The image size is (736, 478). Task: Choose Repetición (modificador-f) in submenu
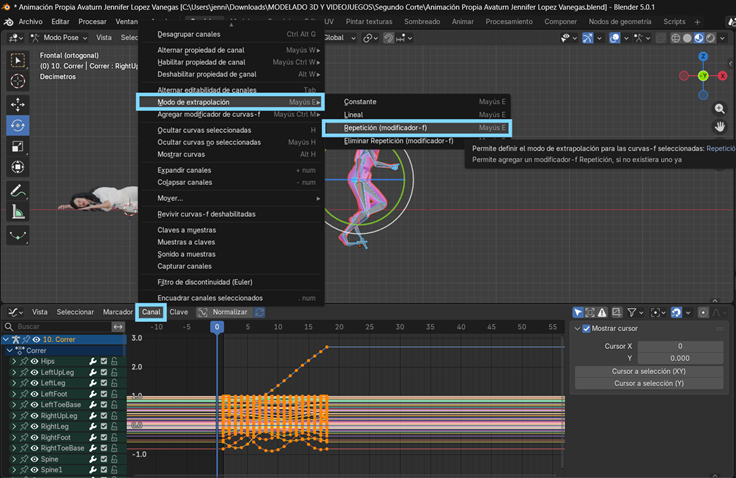385,128
